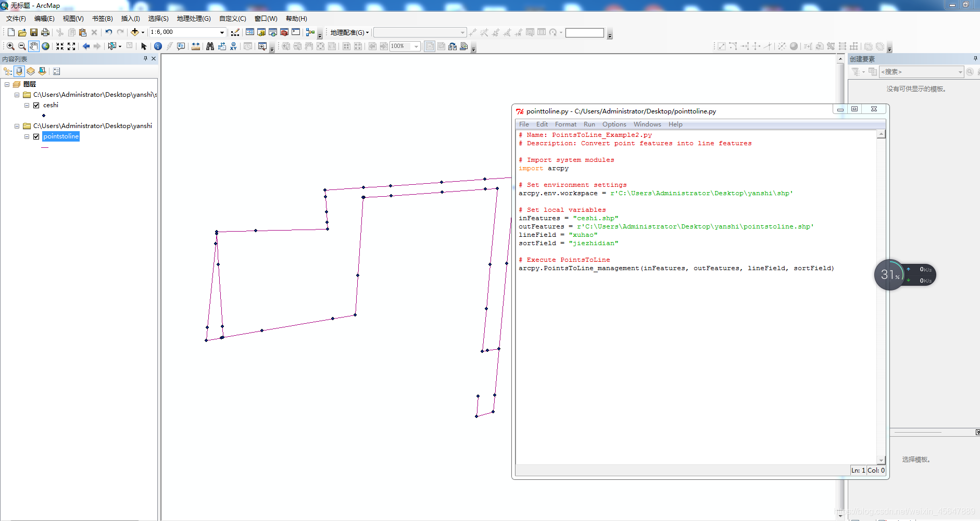Uncheck the ceshi layer visibility
This screenshot has height=521, width=980.
(36, 105)
